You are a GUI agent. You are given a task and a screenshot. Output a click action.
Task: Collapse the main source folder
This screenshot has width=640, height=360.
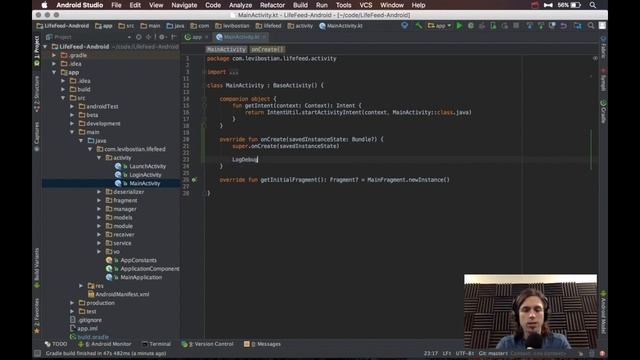point(72,132)
